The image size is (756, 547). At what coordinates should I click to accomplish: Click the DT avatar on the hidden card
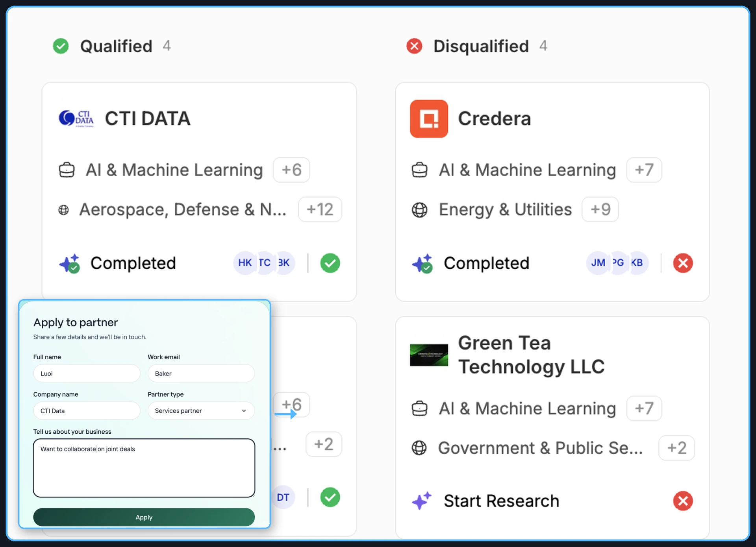[x=283, y=497]
